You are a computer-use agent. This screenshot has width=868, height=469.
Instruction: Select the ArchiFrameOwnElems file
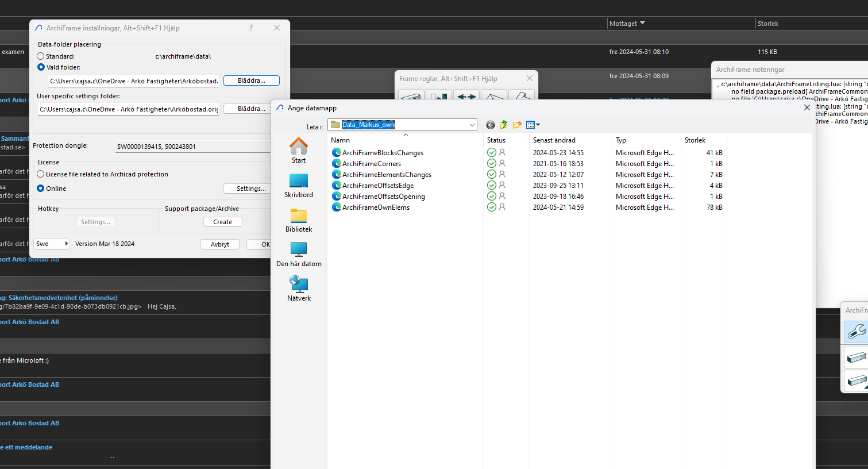point(376,207)
